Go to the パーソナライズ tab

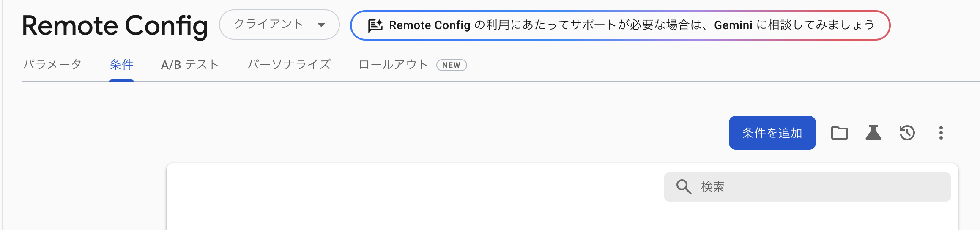point(289,65)
